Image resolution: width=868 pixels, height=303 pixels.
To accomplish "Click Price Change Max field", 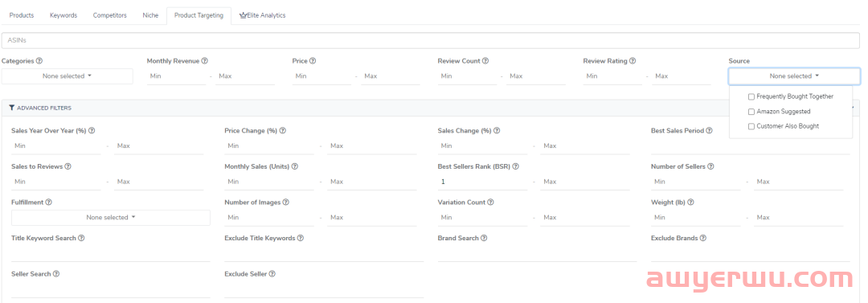I will pyautogui.click(x=372, y=146).
